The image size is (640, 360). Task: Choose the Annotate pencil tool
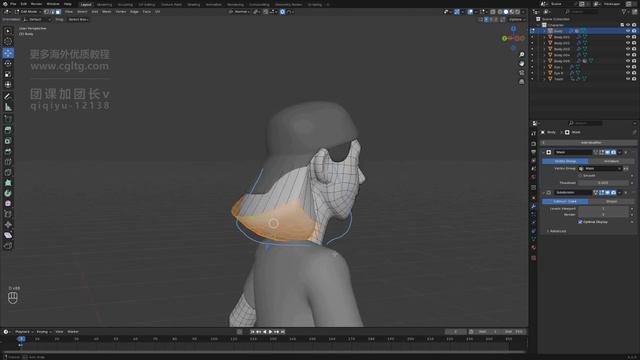tap(8, 96)
